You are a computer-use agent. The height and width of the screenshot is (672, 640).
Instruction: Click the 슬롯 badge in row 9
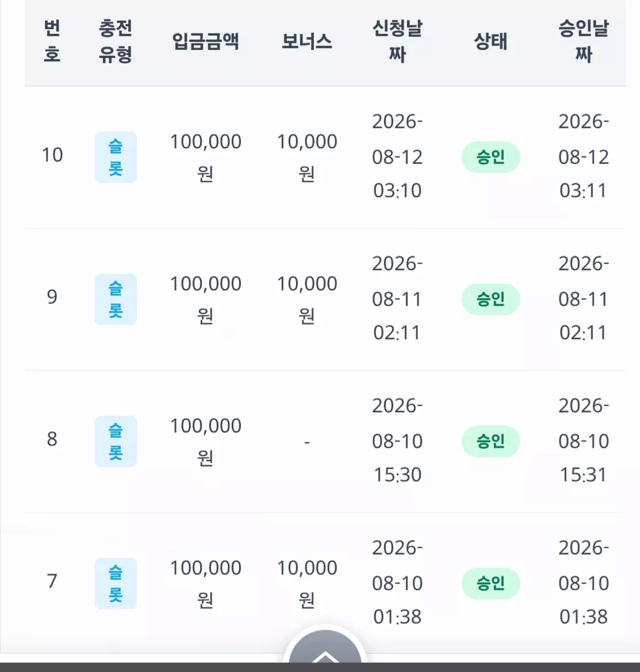click(116, 299)
